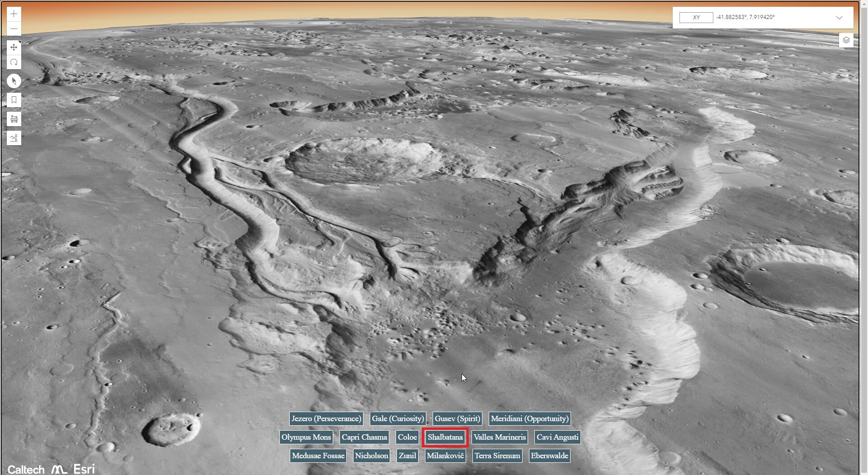Jump to Meridiani (Opportunity) site
The width and height of the screenshot is (868, 475).
coord(530,418)
